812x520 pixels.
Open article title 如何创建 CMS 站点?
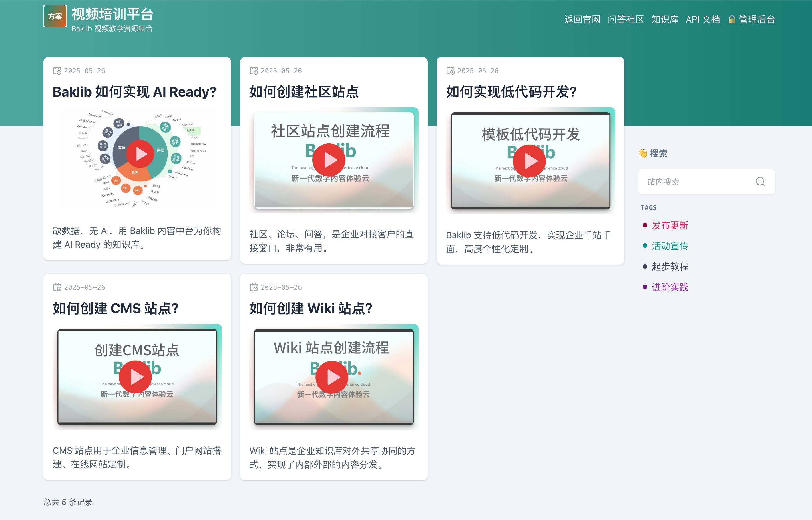[x=116, y=308]
